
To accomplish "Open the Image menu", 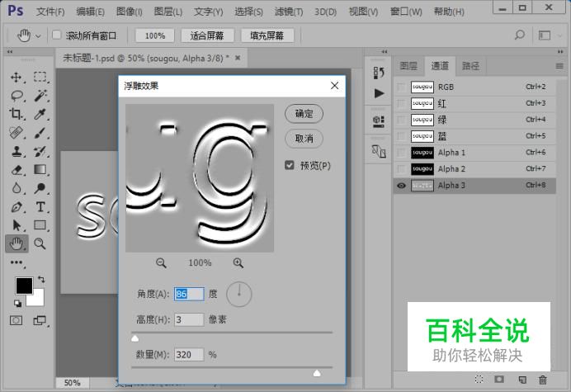I will point(130,12).
